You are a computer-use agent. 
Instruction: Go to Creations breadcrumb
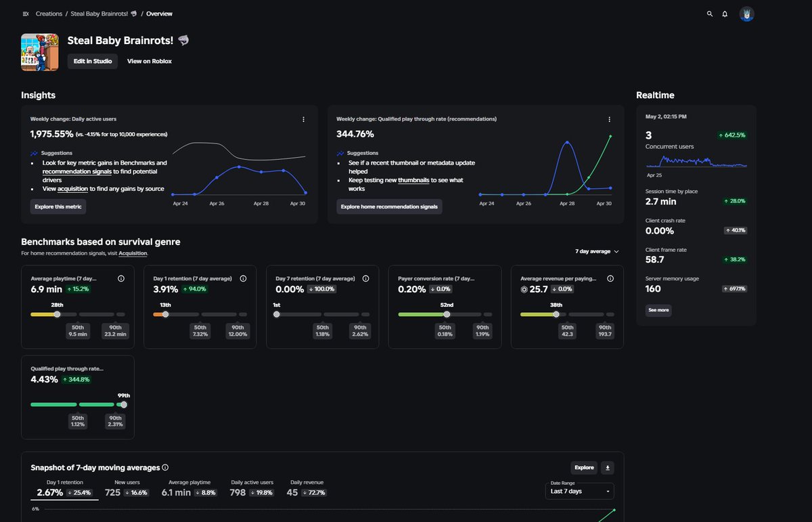(49, 14)
